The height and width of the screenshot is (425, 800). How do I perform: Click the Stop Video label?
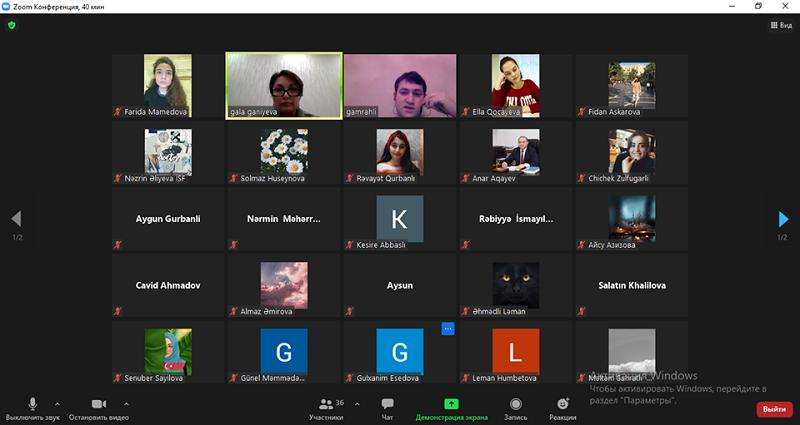point(98,417)
